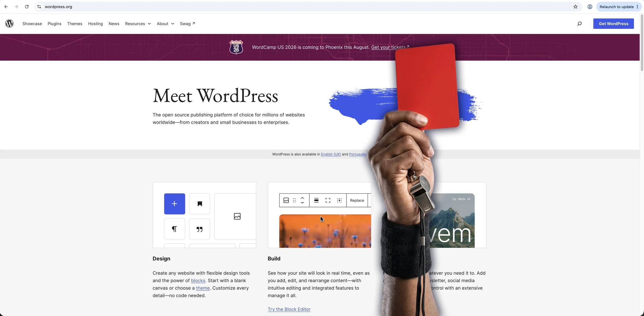Image resolution: width=644 pixels, height=316 pixels.
Task: Select the bookmark block icon
Action: pyautogui.click(x=200, y=204)
